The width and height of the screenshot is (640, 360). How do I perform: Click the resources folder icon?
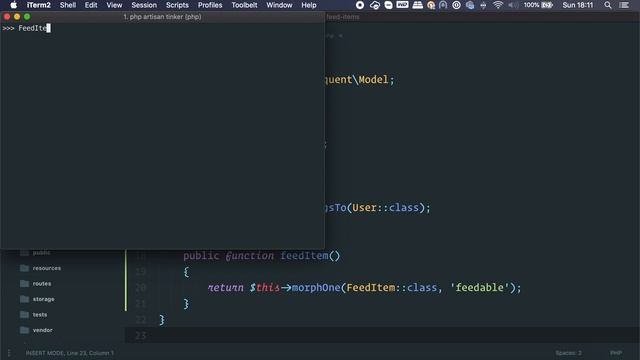tap(24, 268)
